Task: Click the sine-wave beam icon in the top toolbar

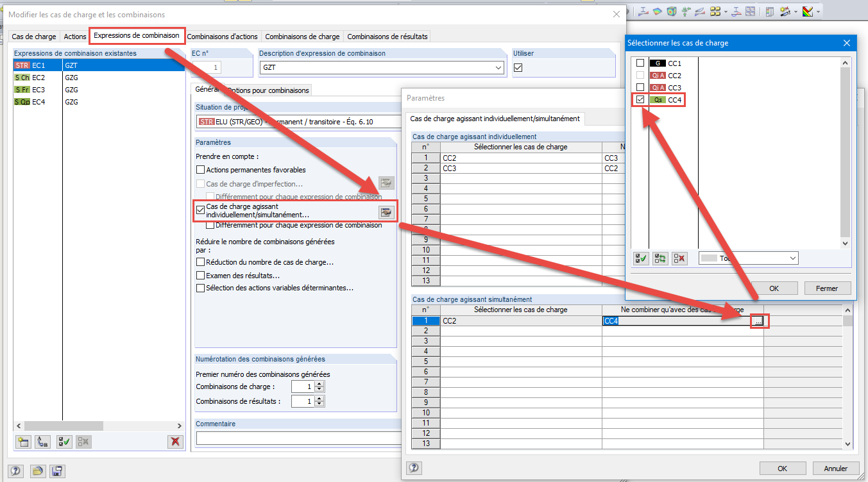Action: point(738,12)
